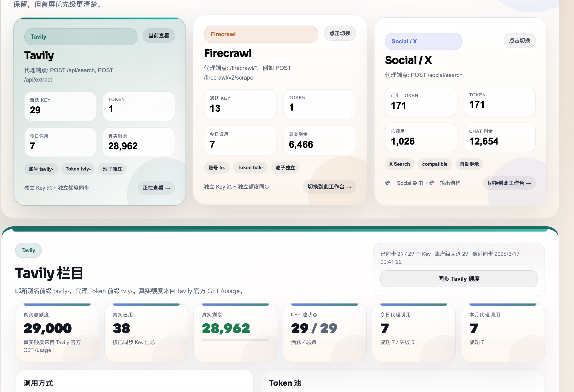Click the 正在查看 arrow button
The width and height of the screenshot is (574, 392).
pos(156,188)
